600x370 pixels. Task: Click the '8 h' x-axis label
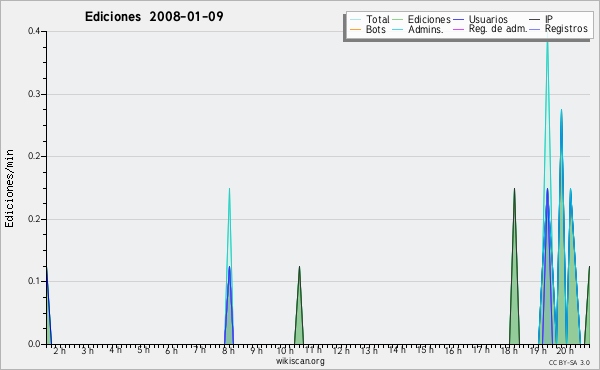[228, 351]
